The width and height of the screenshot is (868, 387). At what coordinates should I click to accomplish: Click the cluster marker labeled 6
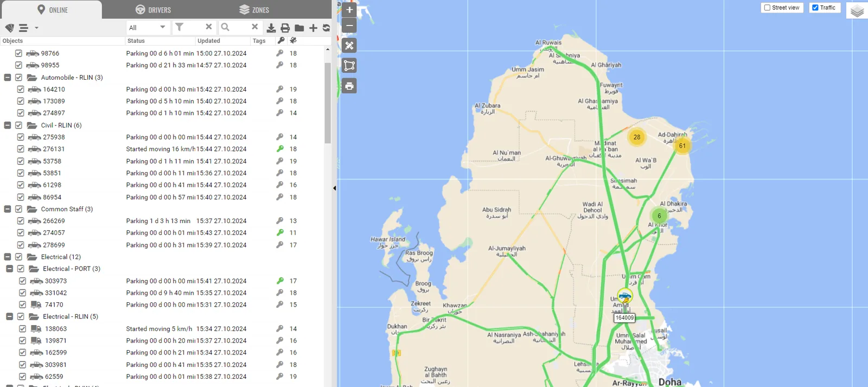click(659, 216)
